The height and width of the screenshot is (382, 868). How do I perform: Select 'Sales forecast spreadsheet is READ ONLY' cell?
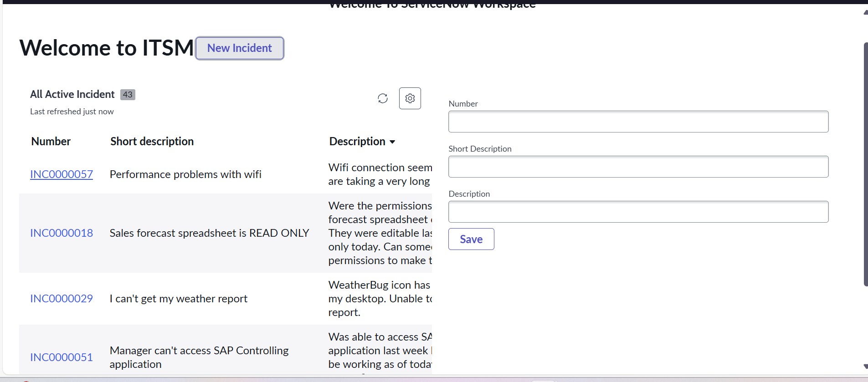point(210,233)
